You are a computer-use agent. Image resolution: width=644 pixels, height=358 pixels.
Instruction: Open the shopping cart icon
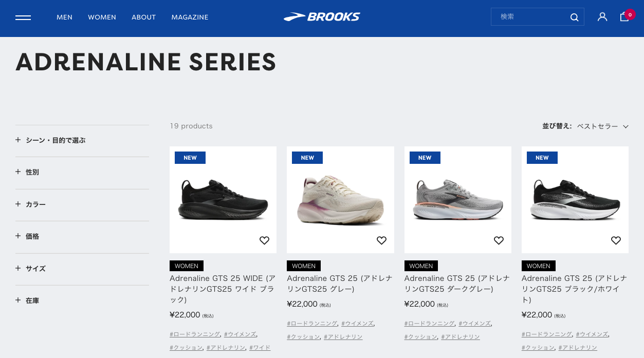pos(624,17)
